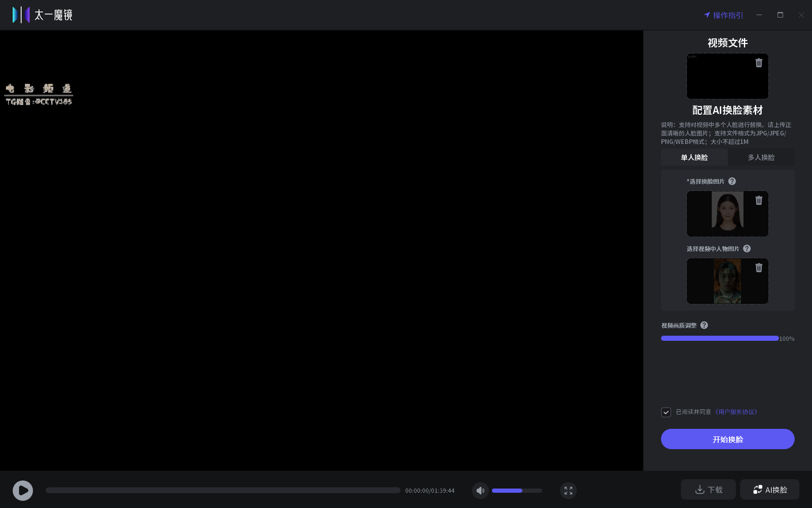The width and height of the screenshot is (812, 508).
Task: Switch to 多人换脸 tab
Action: pyautogui.click(x=761, y=157)
